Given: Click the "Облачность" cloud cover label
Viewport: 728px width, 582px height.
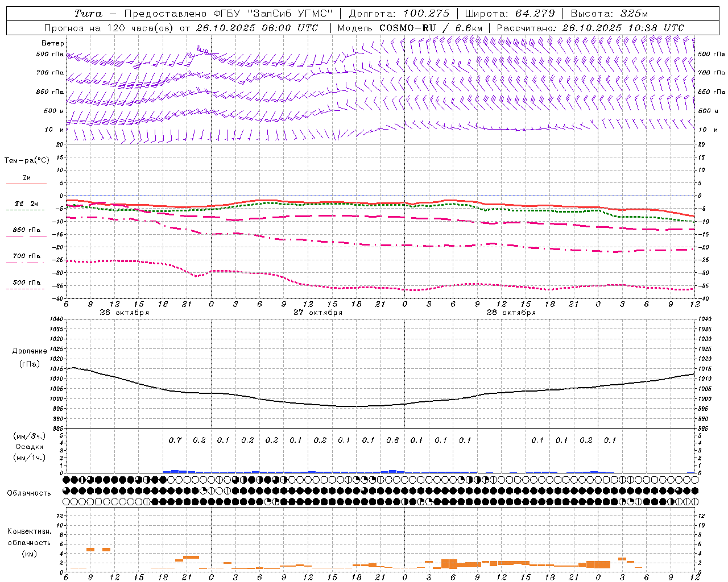Looking at the screenshot, I should [x=29, y=493].
